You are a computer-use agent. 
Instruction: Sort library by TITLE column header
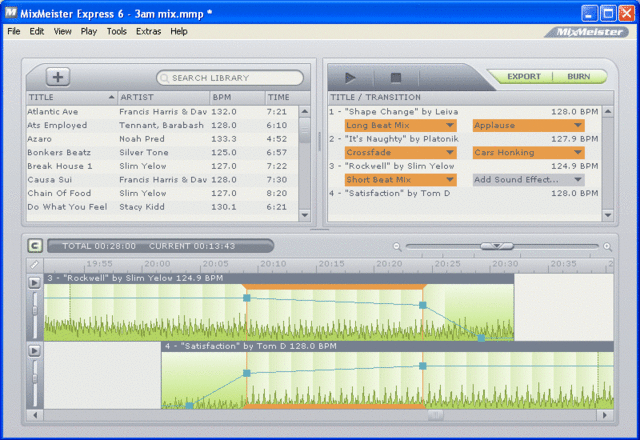pos(72,97)
